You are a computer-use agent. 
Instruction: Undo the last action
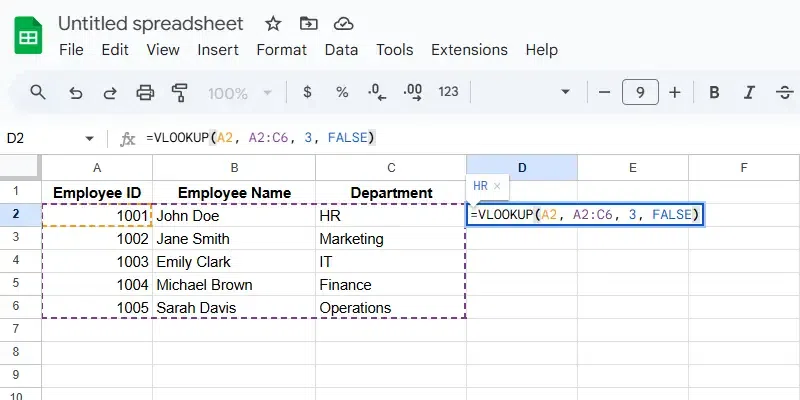(x=76, y=92)
